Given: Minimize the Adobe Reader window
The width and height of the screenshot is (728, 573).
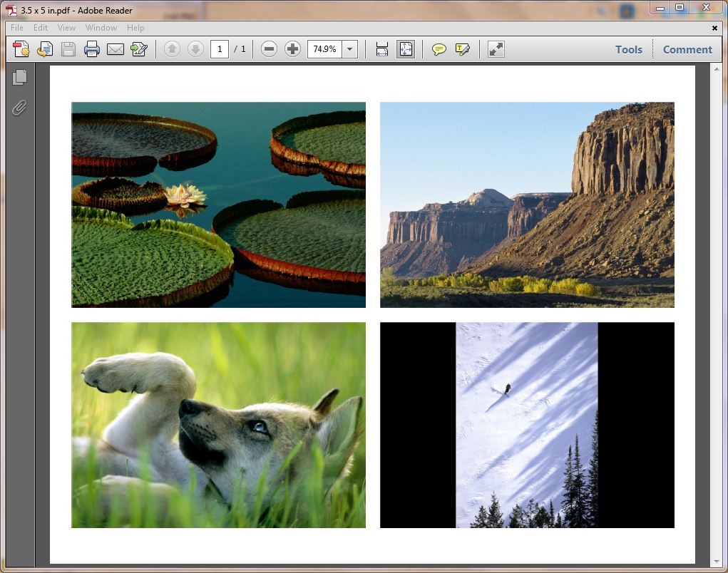Looking at the screenshot, I should click(x=660, y=8).
